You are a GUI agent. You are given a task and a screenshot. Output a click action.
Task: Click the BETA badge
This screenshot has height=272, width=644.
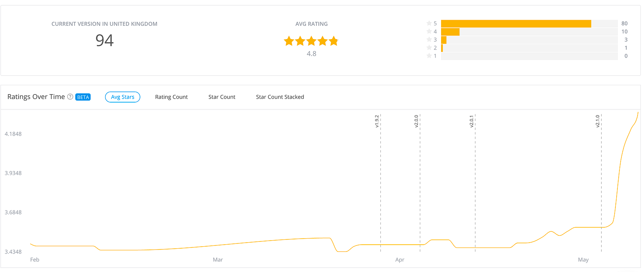(x=83, y=97)
